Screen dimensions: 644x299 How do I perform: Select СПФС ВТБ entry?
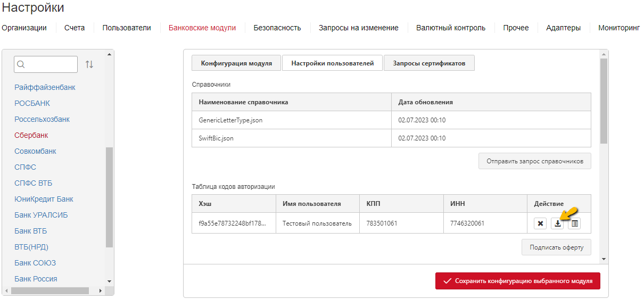tap(33, 183)
